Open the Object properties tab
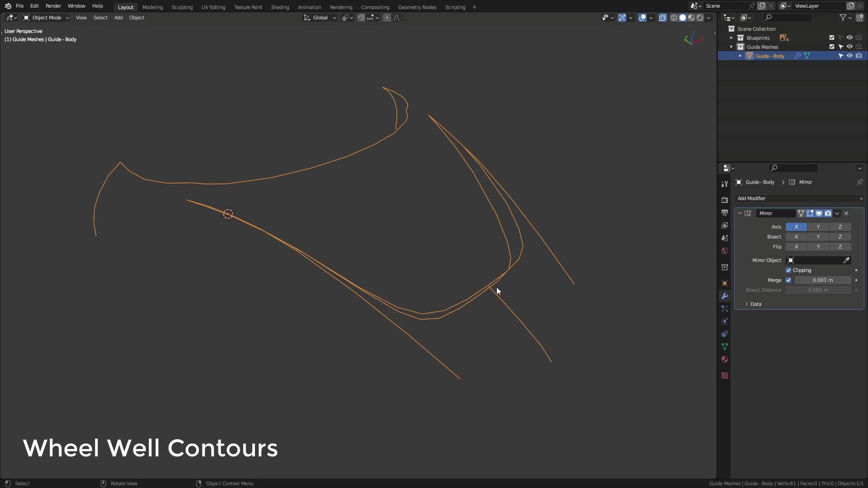Viewport: 868px width, 488px height. coord(725,283)
